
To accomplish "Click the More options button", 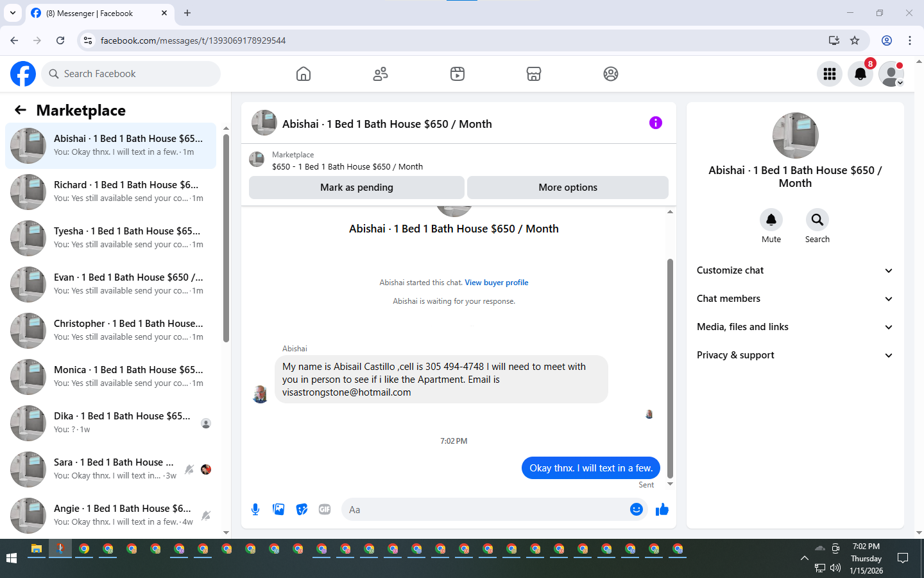I will point(568,188).
